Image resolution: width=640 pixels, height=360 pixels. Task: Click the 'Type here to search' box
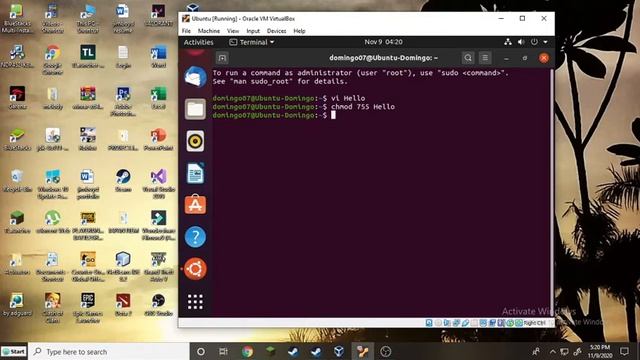point(109,351)
